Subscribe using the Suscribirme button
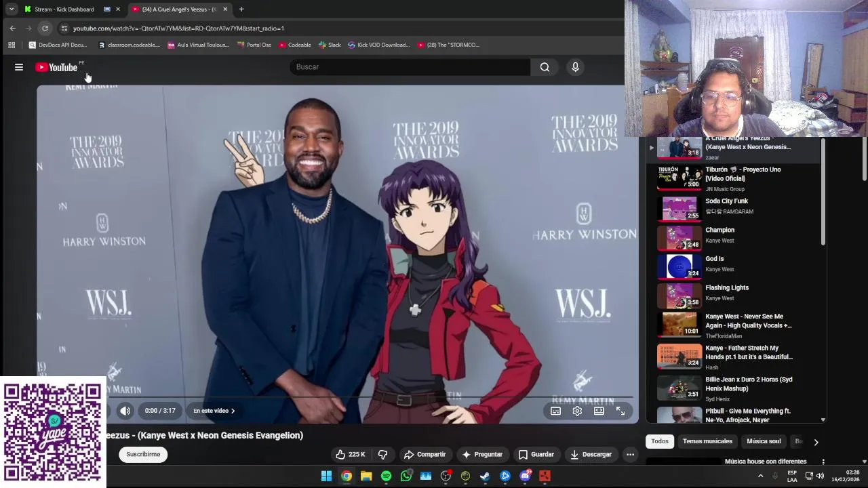 [x=143, y=454]
